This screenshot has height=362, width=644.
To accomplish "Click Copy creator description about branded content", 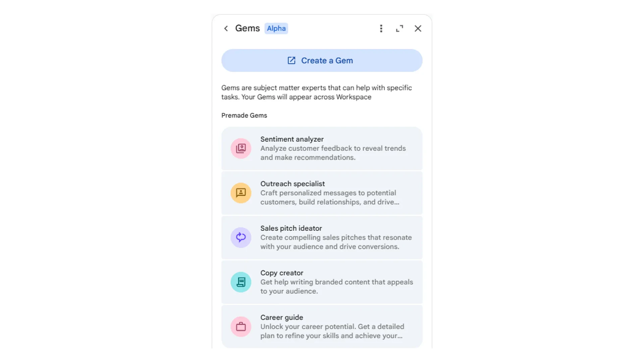I will point(336,287).
